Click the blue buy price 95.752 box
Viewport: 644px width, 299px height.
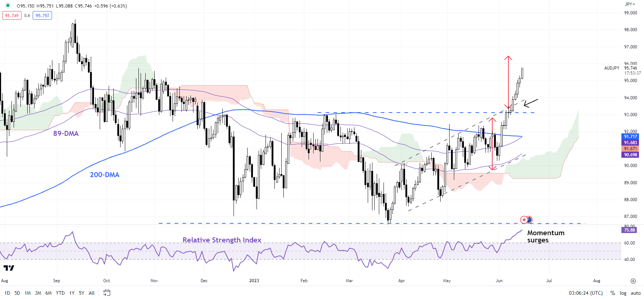[x=42, y=15]
